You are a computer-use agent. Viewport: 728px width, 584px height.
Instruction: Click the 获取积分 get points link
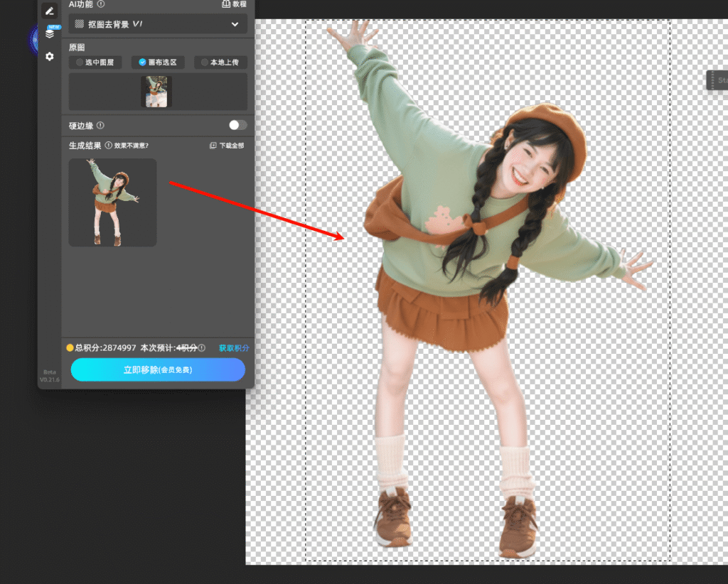pos(233,348)
